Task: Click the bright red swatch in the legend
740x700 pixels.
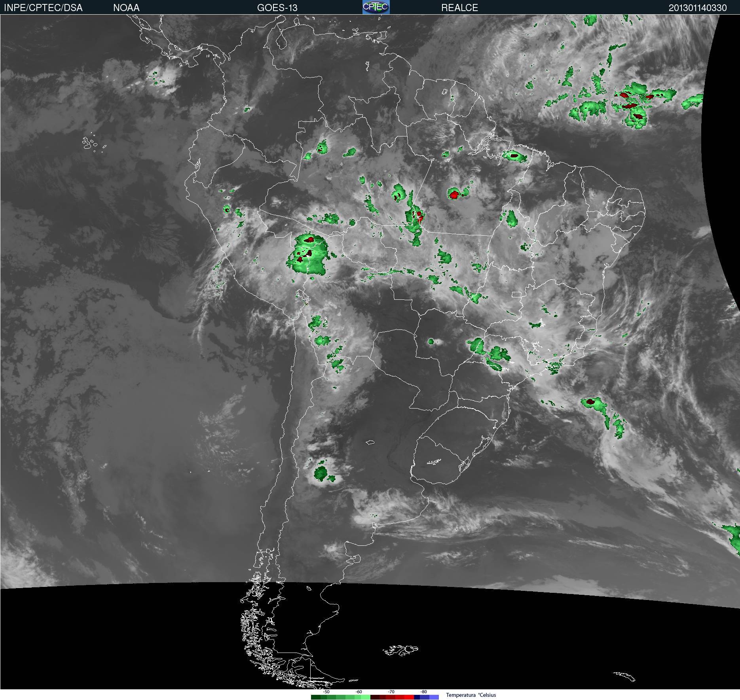Action: [409, 697]
